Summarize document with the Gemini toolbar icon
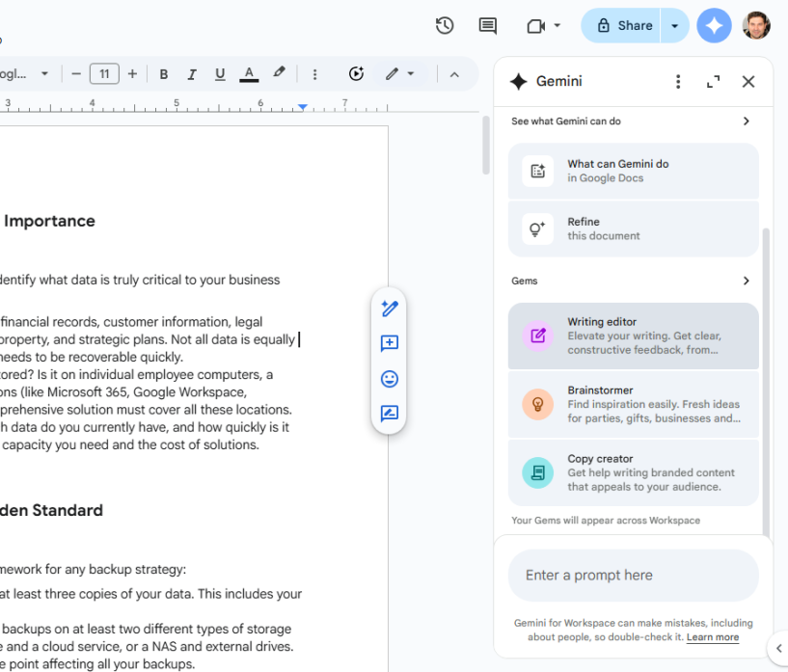The image size is (788, 672). (x=356, y=73)
